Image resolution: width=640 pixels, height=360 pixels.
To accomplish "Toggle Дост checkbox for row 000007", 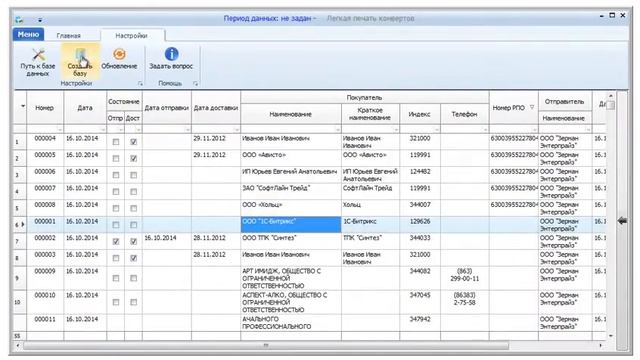I will [133, 192].
